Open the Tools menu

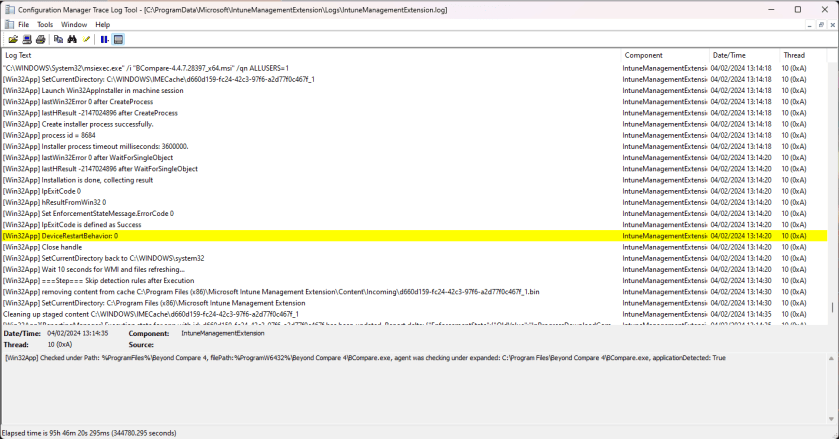45,25
